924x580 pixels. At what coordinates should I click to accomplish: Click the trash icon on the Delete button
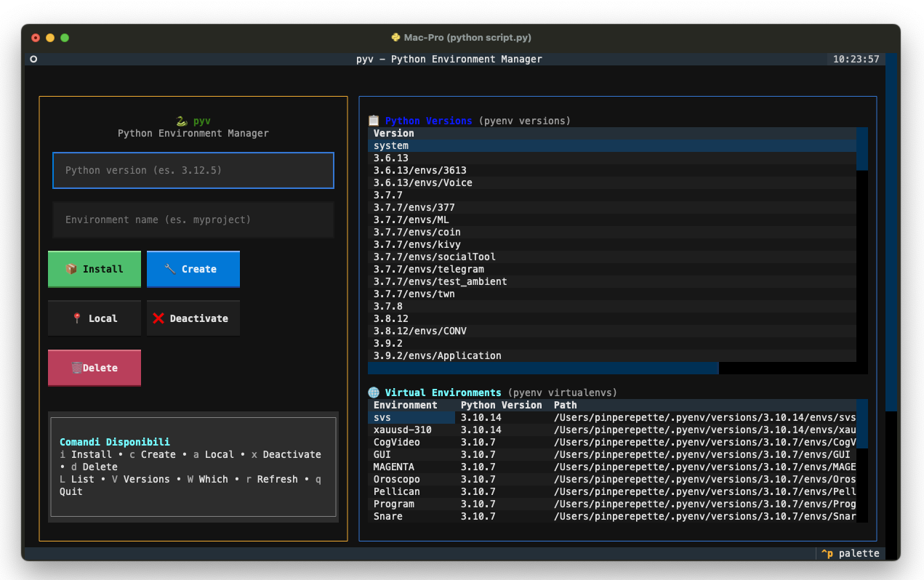pyautogui.click(x=78, y=367)
